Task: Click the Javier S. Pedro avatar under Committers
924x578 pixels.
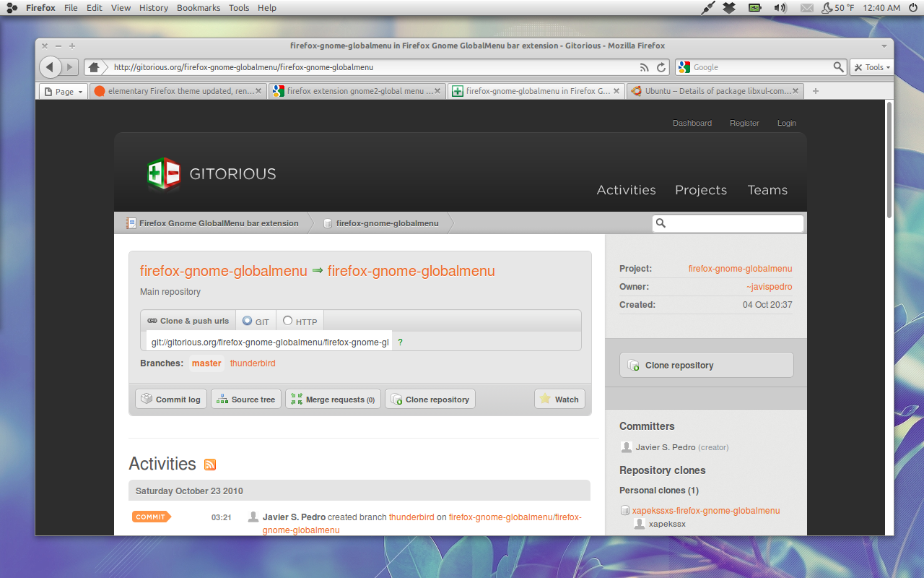Action: (627, 447)
